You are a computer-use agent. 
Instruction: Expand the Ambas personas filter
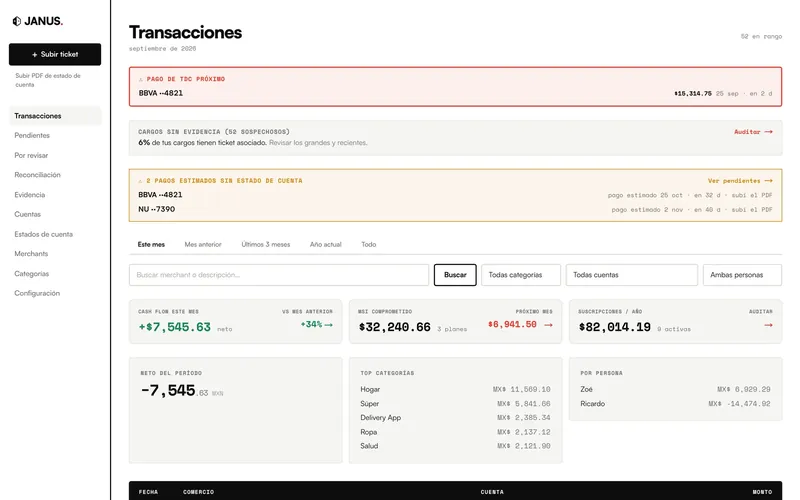tap(742, 275)
